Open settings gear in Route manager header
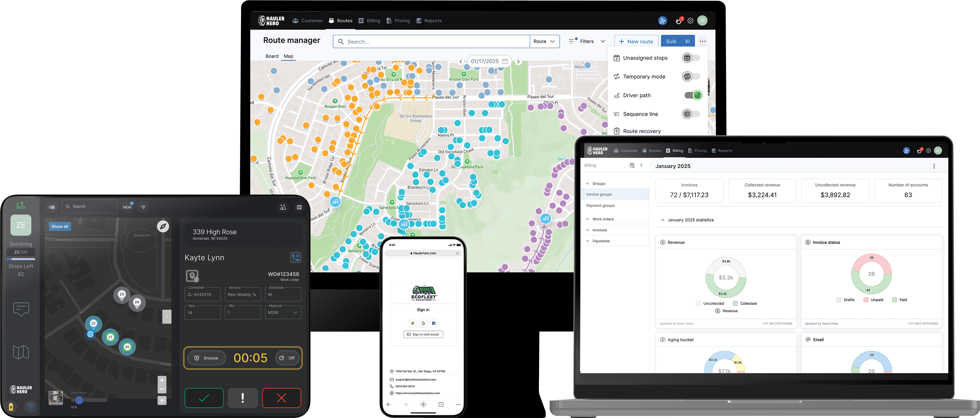 click(690, 21)
